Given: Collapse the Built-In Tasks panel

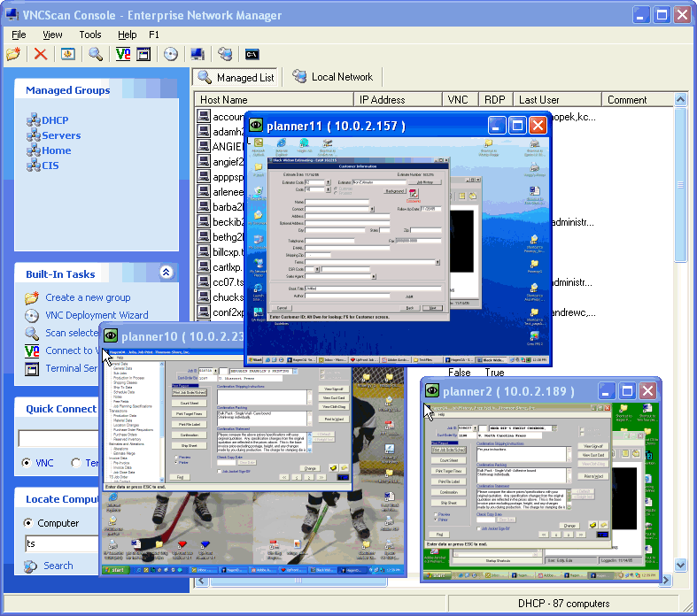Looking at the screenshot, I should tap(166, 273).
